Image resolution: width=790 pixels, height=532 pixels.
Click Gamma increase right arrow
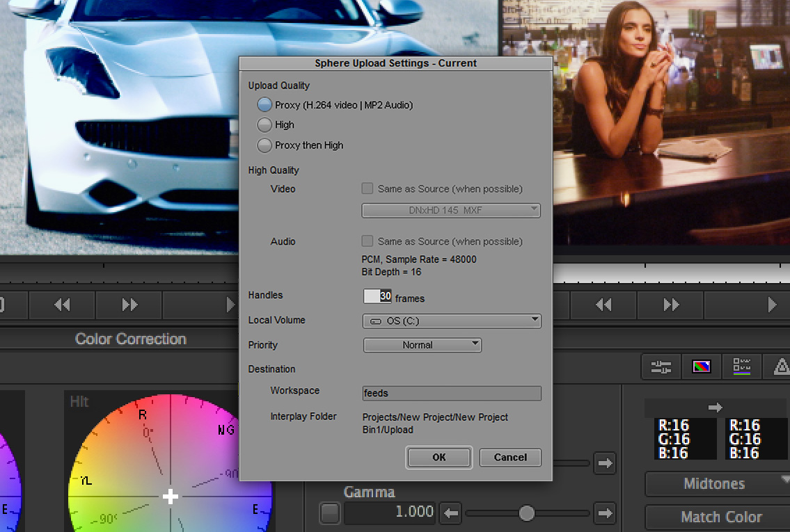tap(605, 513)
